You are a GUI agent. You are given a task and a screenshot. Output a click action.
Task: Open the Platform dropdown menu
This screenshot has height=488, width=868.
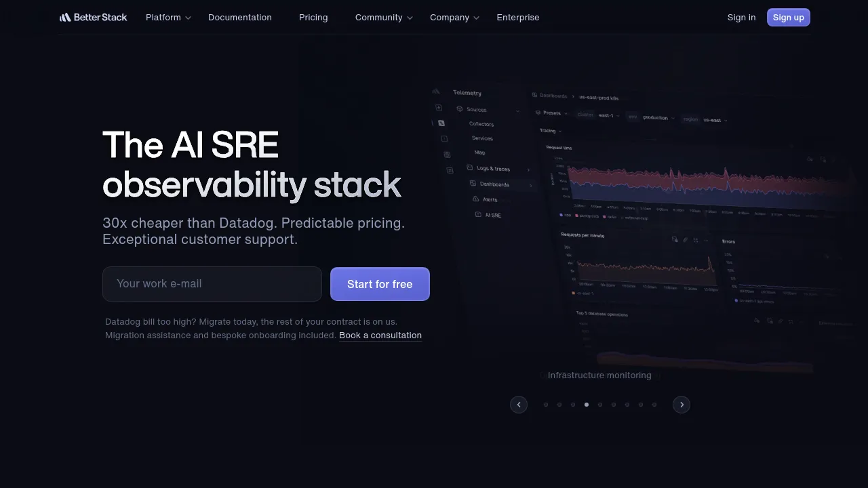(168, 18)
